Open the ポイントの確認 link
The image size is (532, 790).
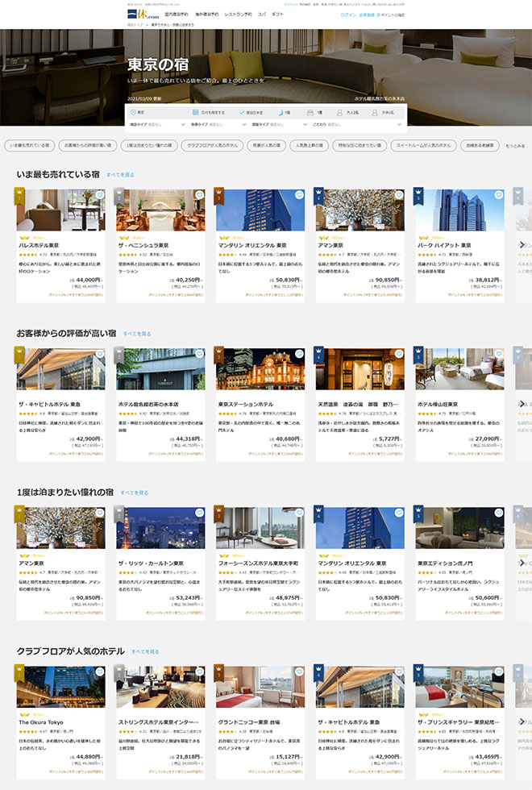[391, 15]
